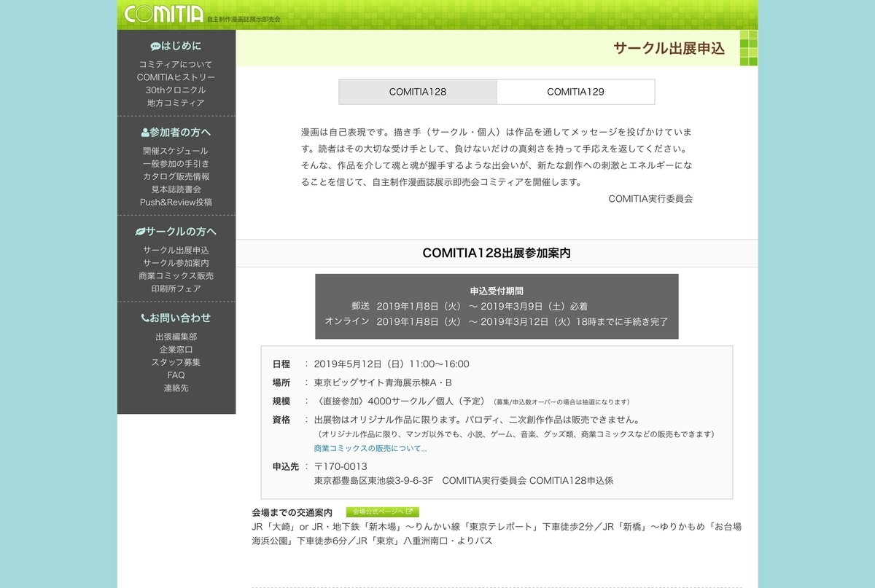Open 一般参加の手引き sidebar link
The width and height of the screenshot is (875, 588).
point(176,164)
